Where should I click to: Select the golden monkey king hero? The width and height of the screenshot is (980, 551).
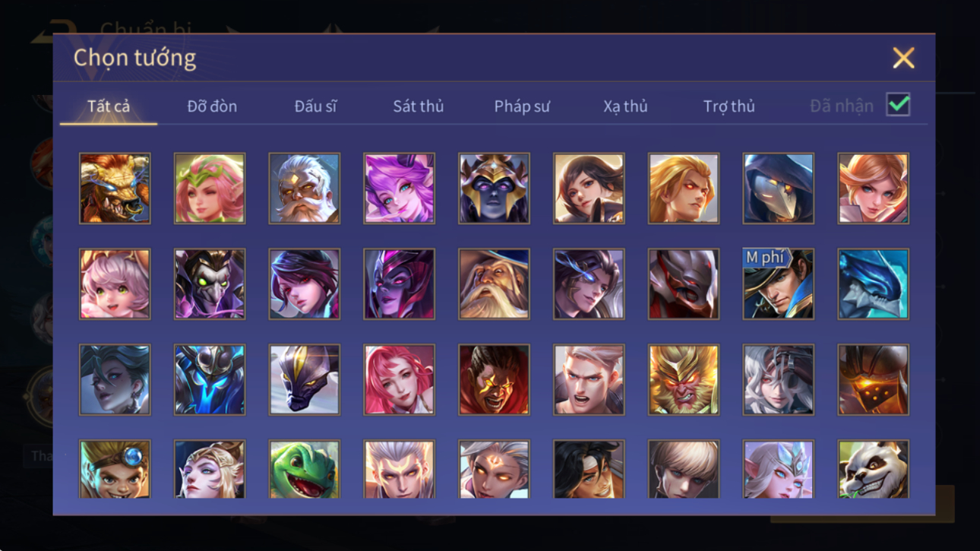coord(683,380)
